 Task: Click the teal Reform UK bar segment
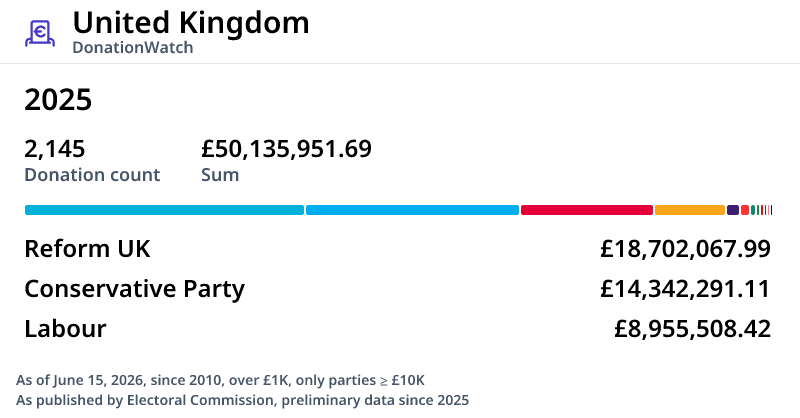[164, 210]
